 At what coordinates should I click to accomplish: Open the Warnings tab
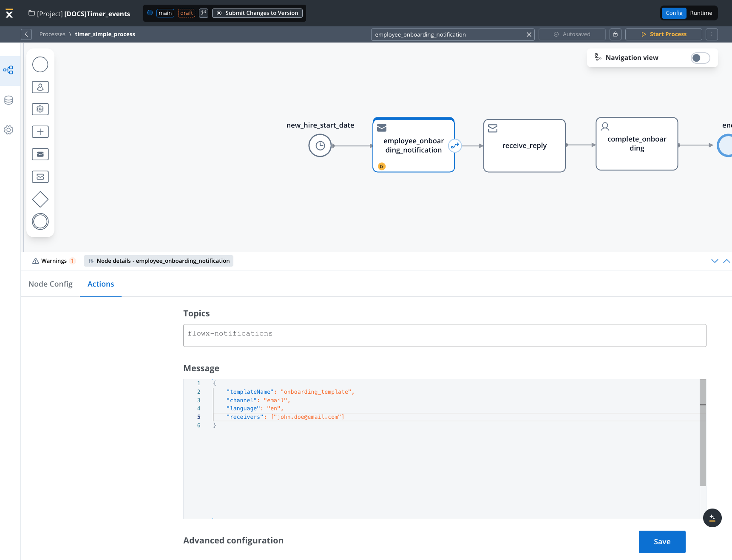tap(54, 261)
